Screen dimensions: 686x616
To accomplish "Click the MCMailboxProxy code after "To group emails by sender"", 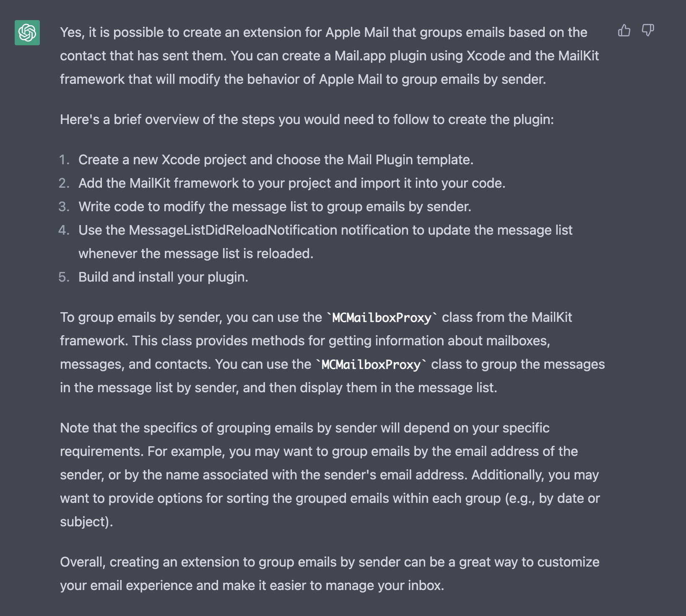I will click(x=382, y=318).
